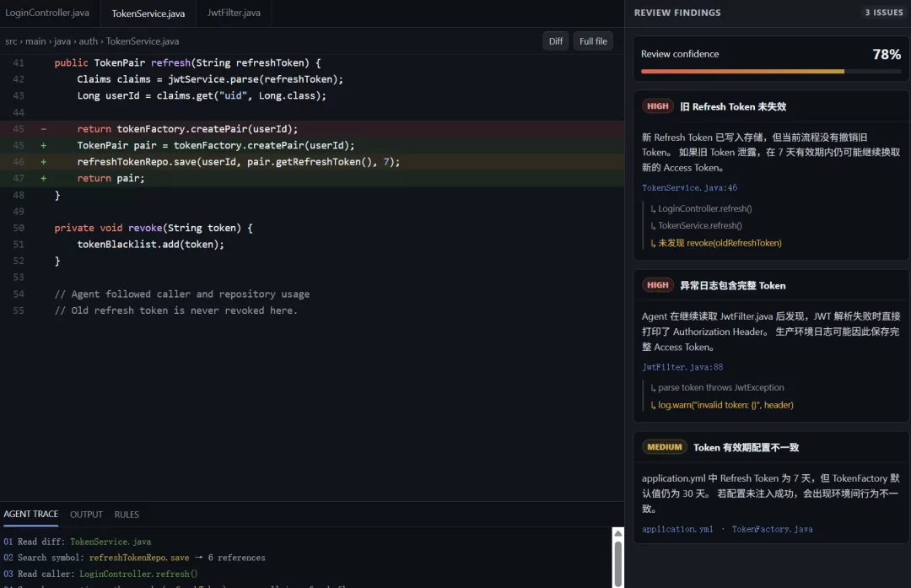This screenshot has width=911, height=588.
Task: Switch to Diff view
Action: [x=555, y=41]
